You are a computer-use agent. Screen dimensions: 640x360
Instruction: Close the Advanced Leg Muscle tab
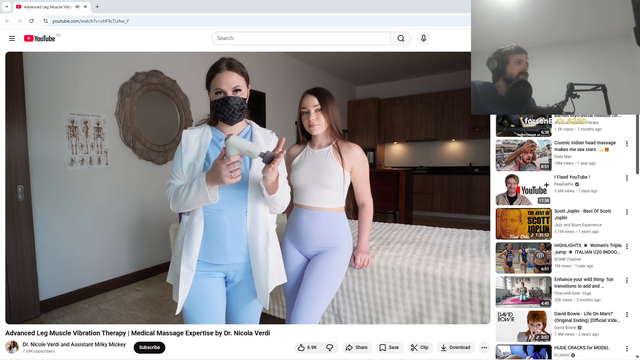[x=86, y=7]
